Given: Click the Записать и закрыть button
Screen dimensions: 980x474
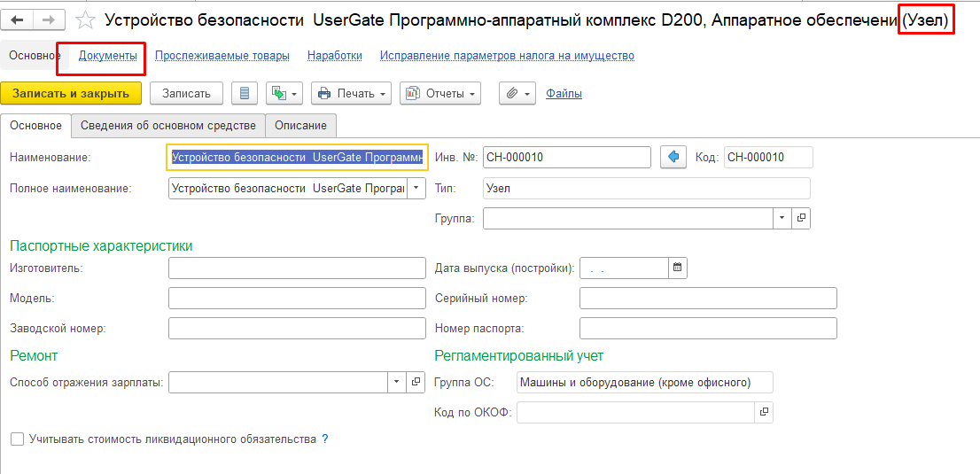Looking at the screenshot, I should 71,93.
